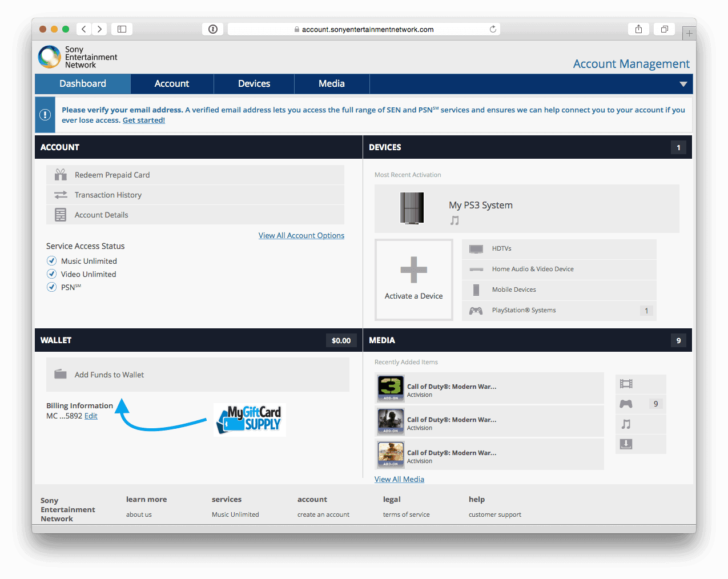728x579 pixels.
Task: Go forward with the browser forward arrow
Action: click(99, 29)
